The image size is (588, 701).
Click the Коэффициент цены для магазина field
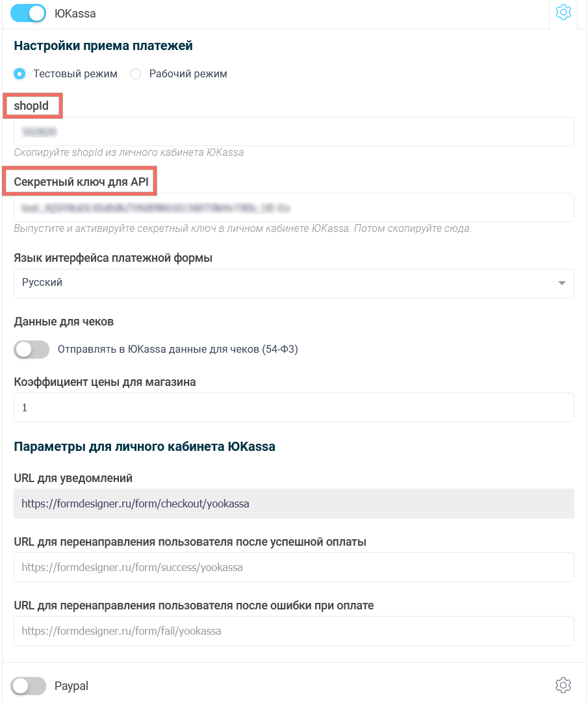click(x=294, y=407)
